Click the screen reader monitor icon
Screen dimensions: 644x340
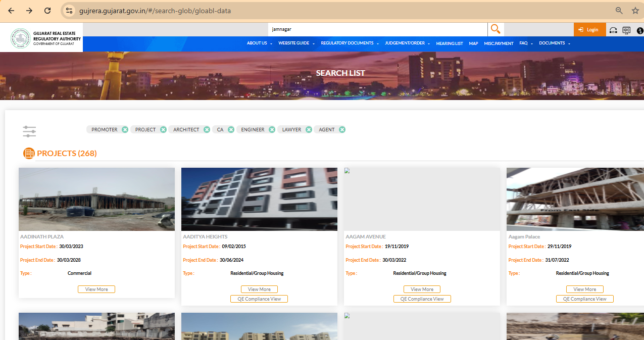click(627, 30)
